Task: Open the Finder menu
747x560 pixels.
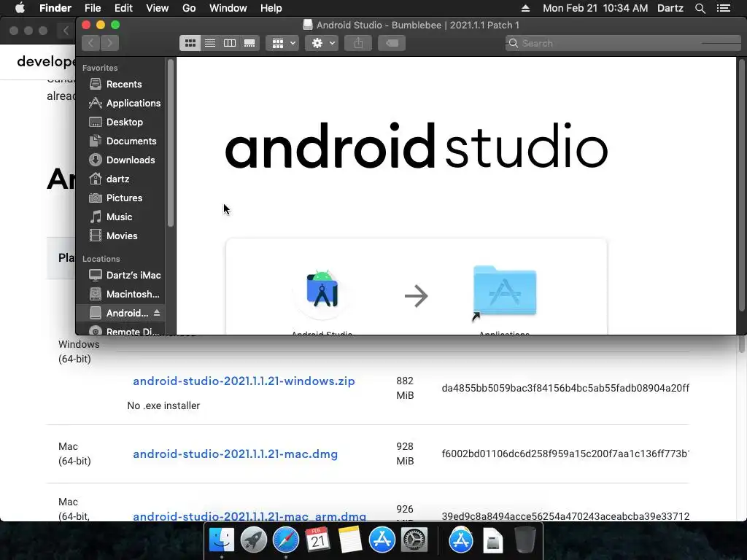Action: coord(55,8)
